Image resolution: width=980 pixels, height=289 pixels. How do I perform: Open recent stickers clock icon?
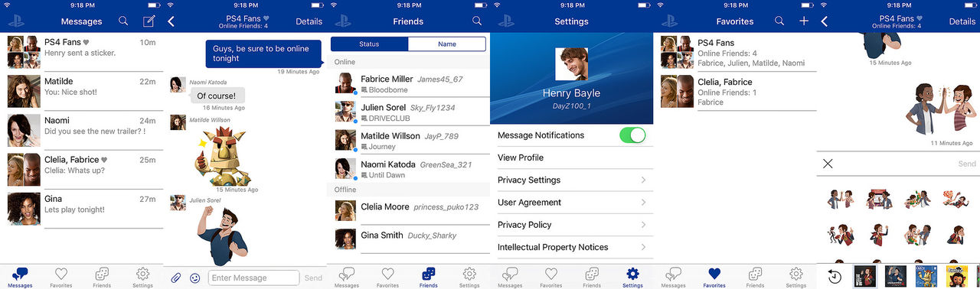(835, 277)
